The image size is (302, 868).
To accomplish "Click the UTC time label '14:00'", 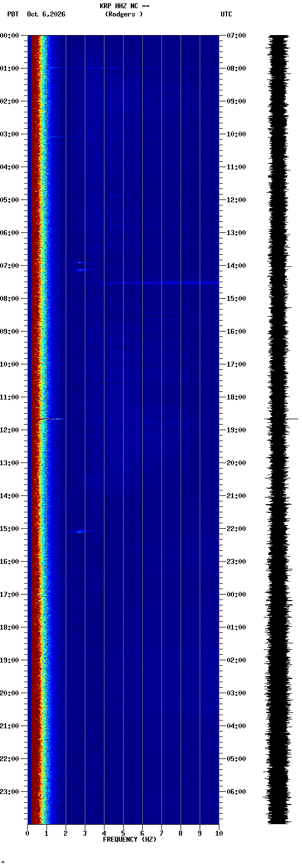I will tap(236, 266).
